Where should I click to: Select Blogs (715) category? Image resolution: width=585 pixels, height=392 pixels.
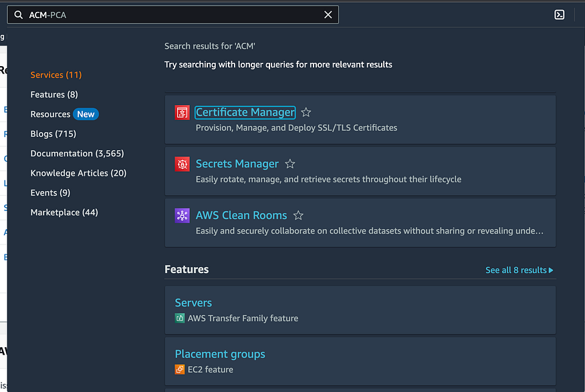(x=53, y=134)
